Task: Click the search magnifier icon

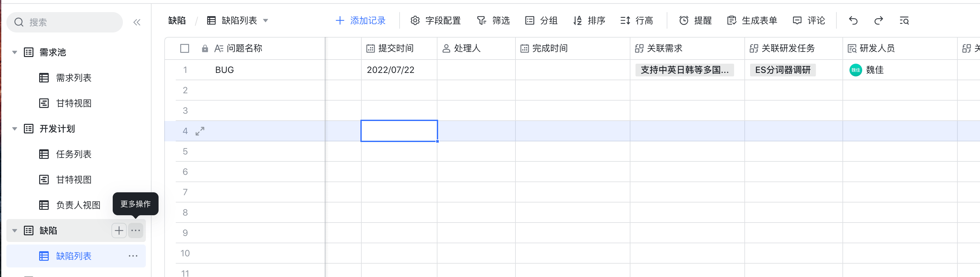Action: (19, 23)
